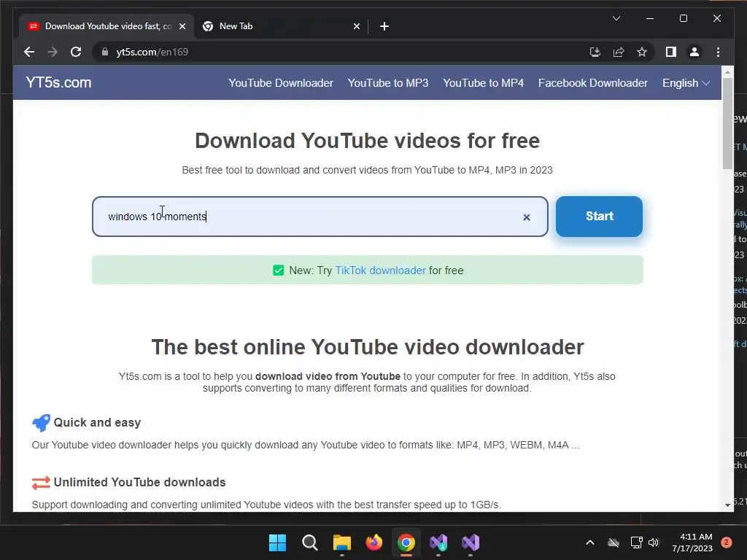This screenshot has width=747, height=560.
Task: Click the Download YouTube videos for free heading
Action: pos(368,141)
